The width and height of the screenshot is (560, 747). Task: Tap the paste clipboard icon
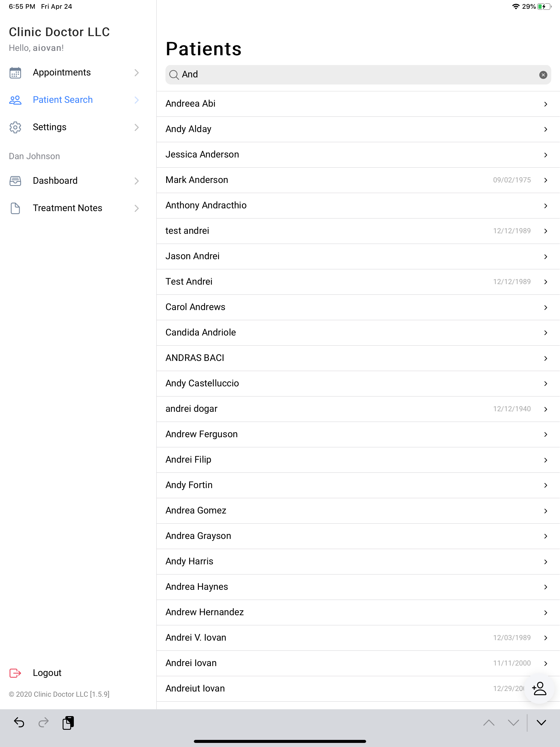pos(68,722)
